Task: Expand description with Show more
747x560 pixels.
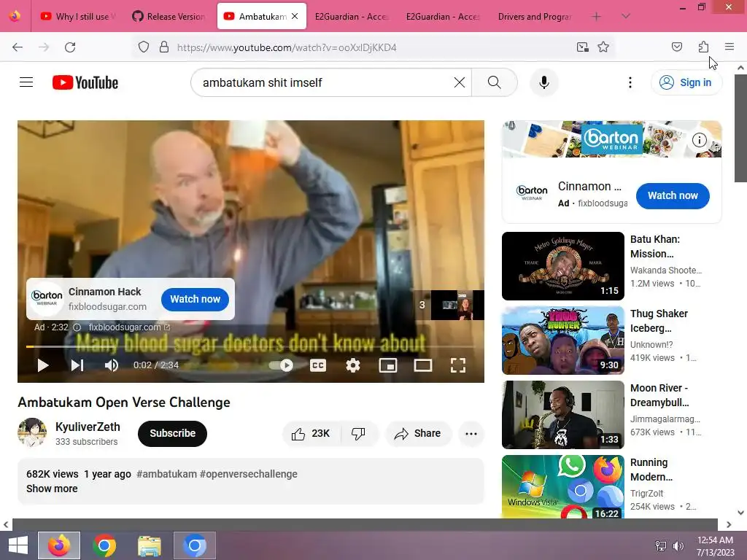Action: tap(52, 489)
